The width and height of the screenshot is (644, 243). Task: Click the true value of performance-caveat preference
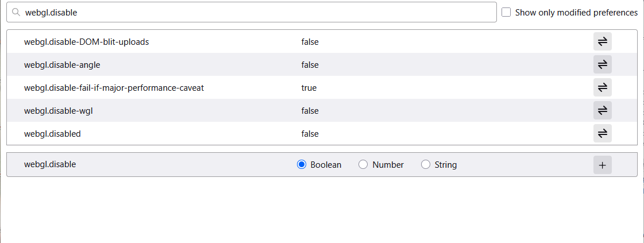coord(308,88)
